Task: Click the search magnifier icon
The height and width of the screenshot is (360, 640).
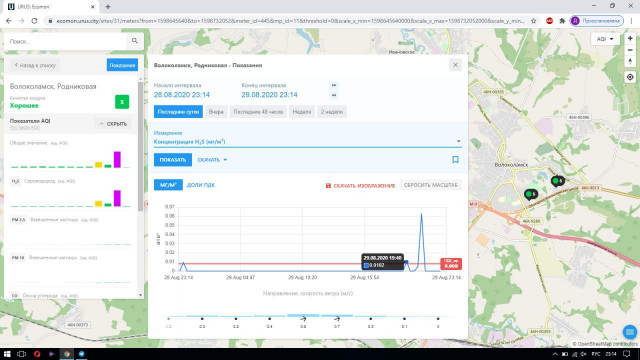Action: (135, 41)
